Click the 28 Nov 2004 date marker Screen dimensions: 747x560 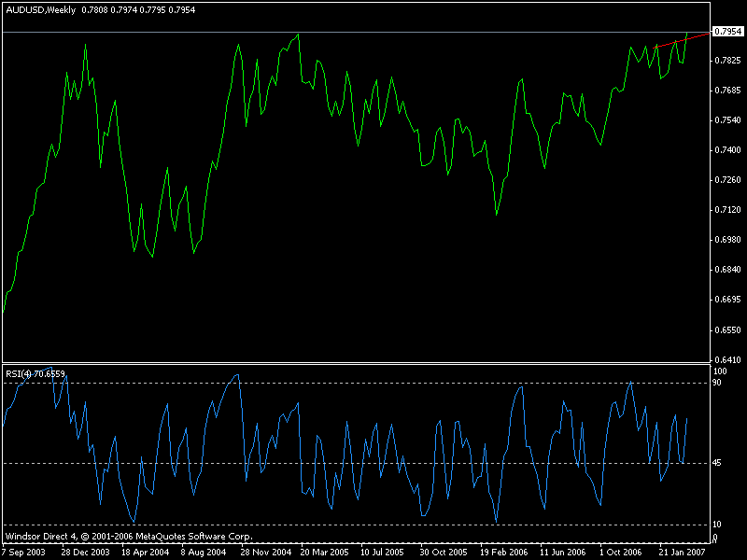268,552
